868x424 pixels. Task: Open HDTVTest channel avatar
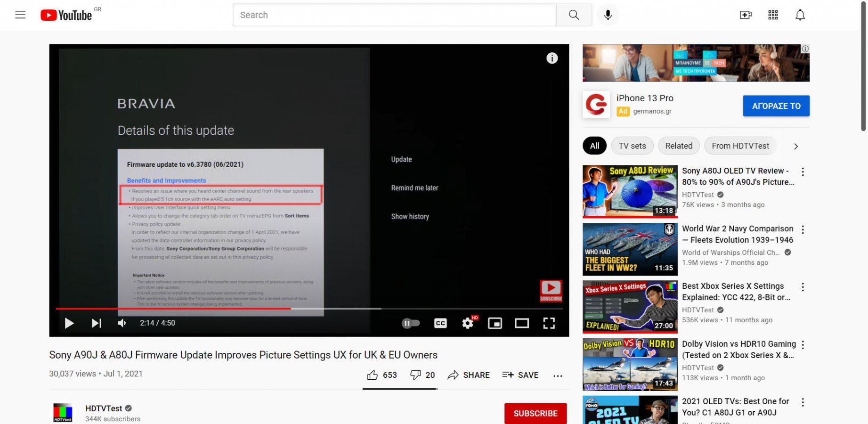[x=63, y=413]
